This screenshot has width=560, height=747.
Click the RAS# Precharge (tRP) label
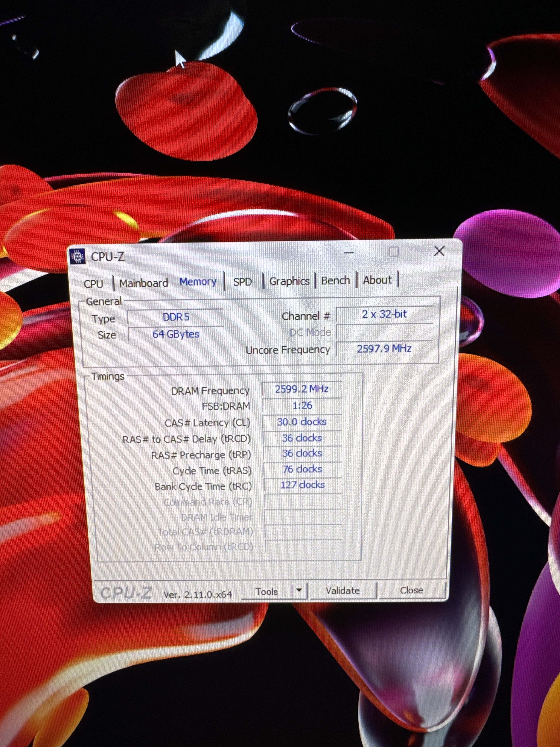point(201,455)
